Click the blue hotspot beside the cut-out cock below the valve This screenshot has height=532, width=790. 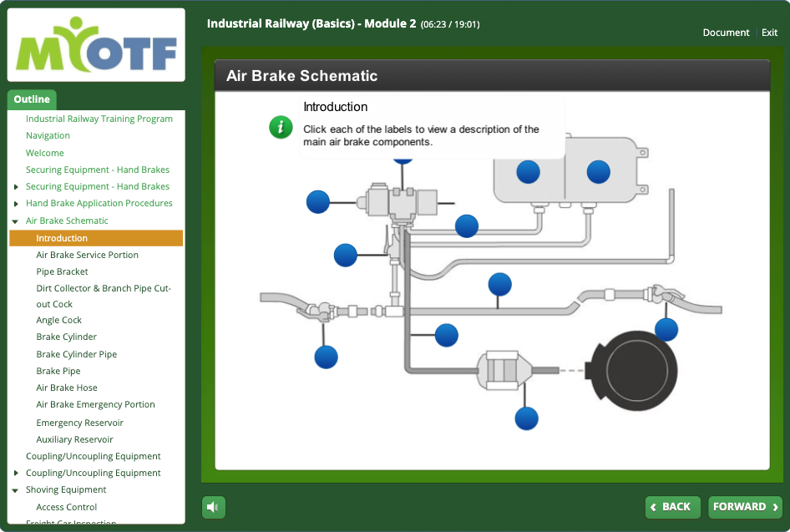pyautogui.click(x=346, y=255)
